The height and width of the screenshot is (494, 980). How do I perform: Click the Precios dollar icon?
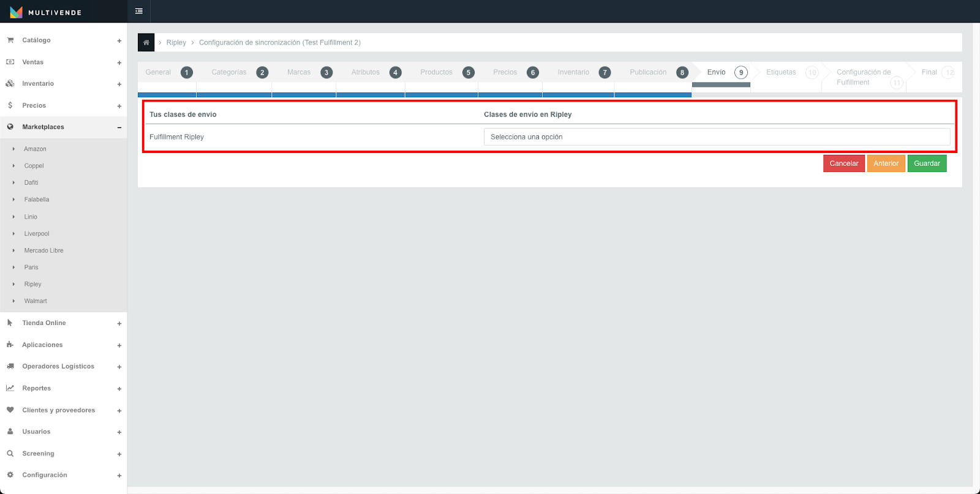pos(10,105)
